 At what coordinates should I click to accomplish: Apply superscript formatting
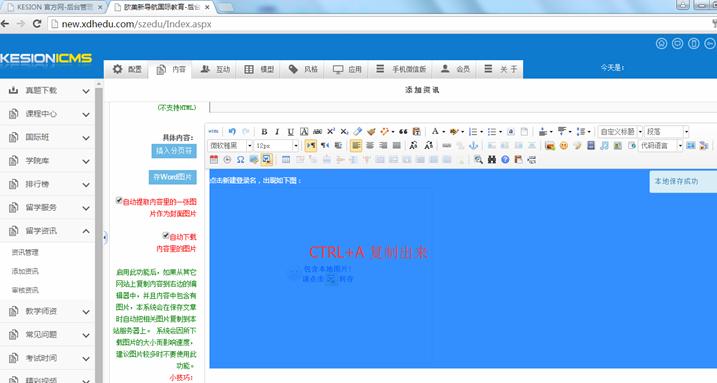[x=331, y=132]
